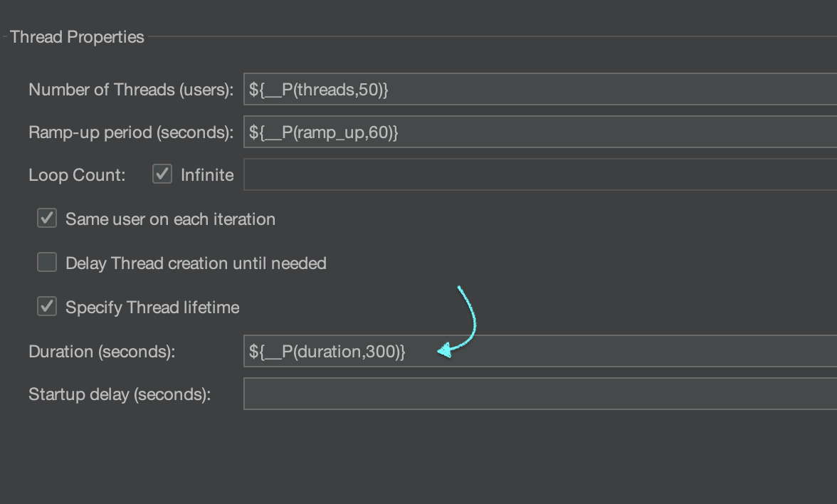Click the empty Loop Count field
837x504 pixels.
(539, 175)
